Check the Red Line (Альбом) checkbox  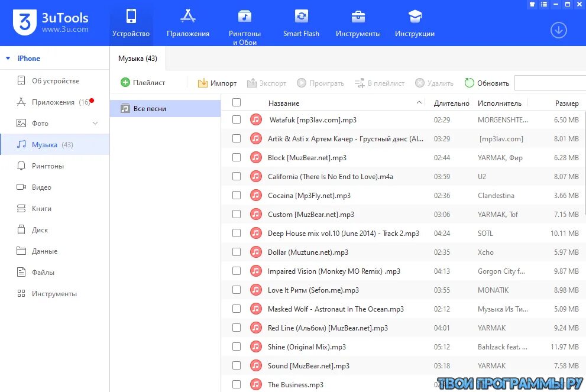(237, 328)
